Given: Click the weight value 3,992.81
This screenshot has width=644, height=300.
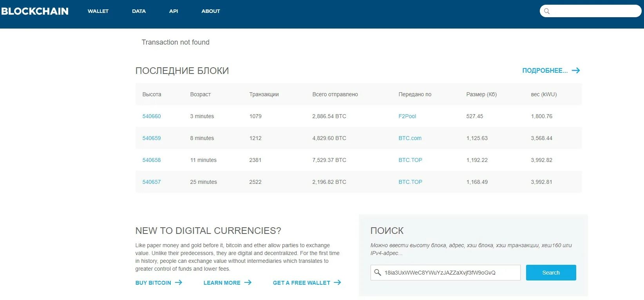Looking at the screenshot, I should coord(542,182).
